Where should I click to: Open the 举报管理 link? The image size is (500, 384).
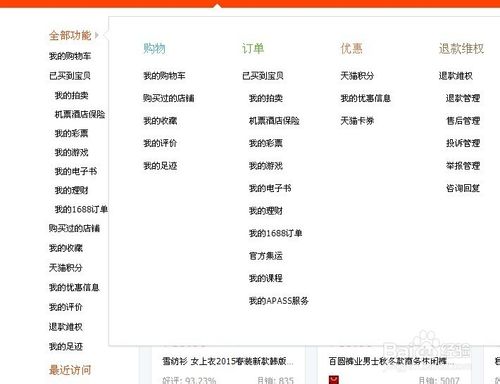[x=463, y=166]
